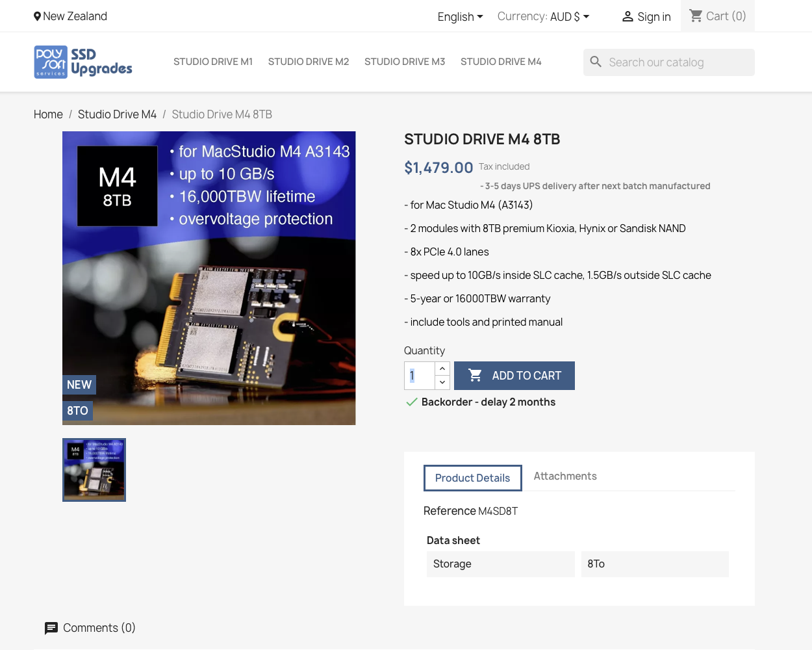Click the location pin icon beside New Zealand
The height and width of the screenshot is (650, 812).
(x=37, y=16)
